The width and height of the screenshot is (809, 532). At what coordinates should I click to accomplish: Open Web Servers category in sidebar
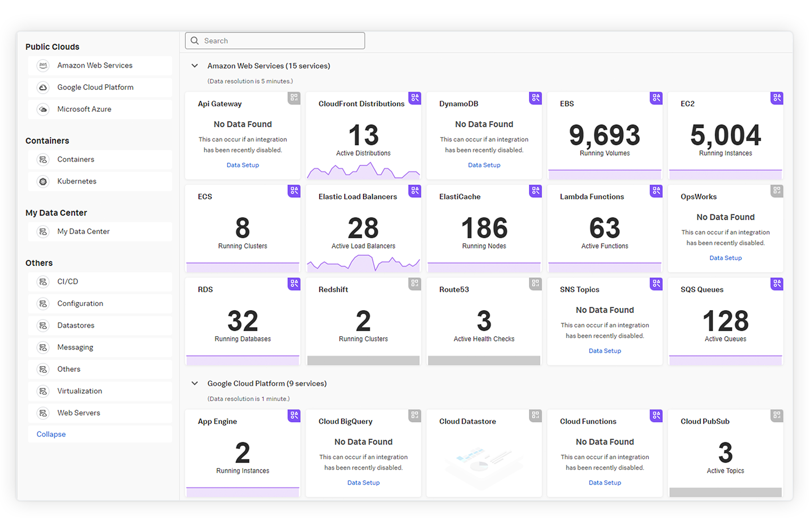100,413
